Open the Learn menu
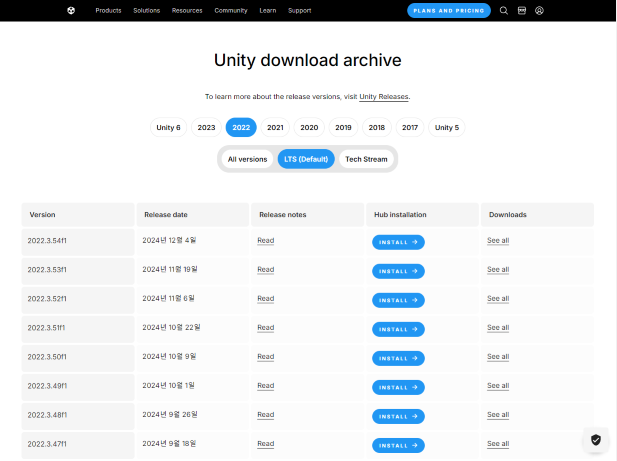The height and width of the screenshot is (461, 617). tap(268, 11)
